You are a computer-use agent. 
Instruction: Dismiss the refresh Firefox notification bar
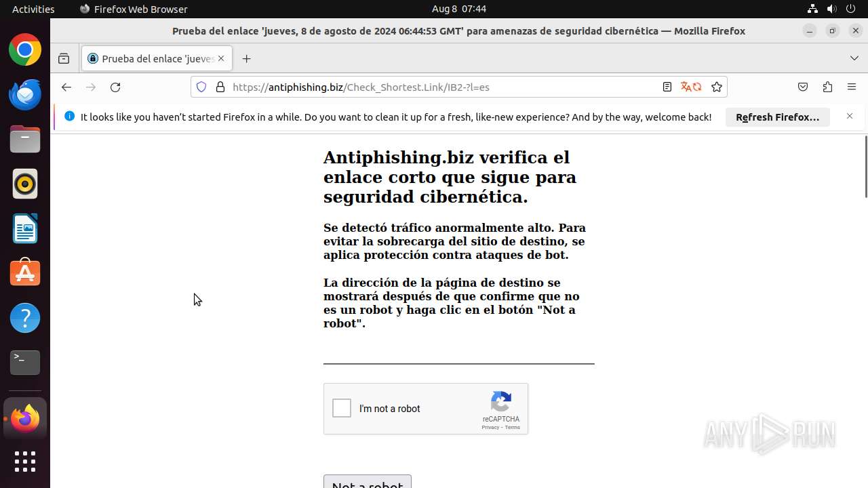tap(850, 117)
